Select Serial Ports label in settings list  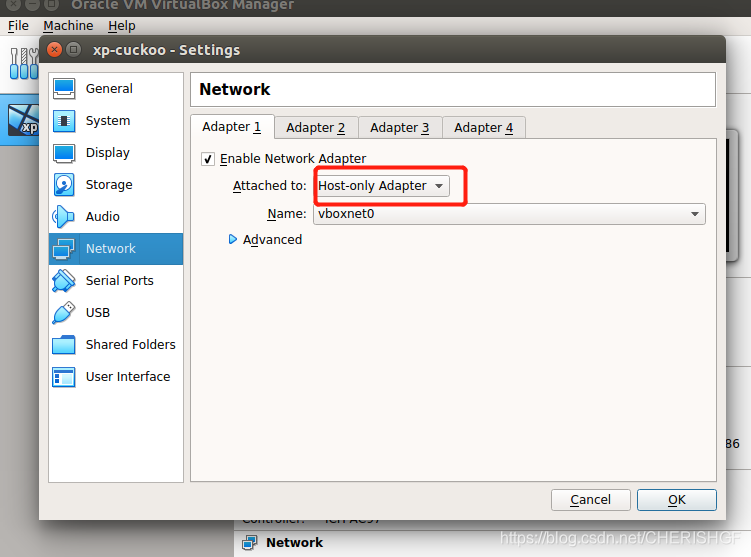coord(120,281)
